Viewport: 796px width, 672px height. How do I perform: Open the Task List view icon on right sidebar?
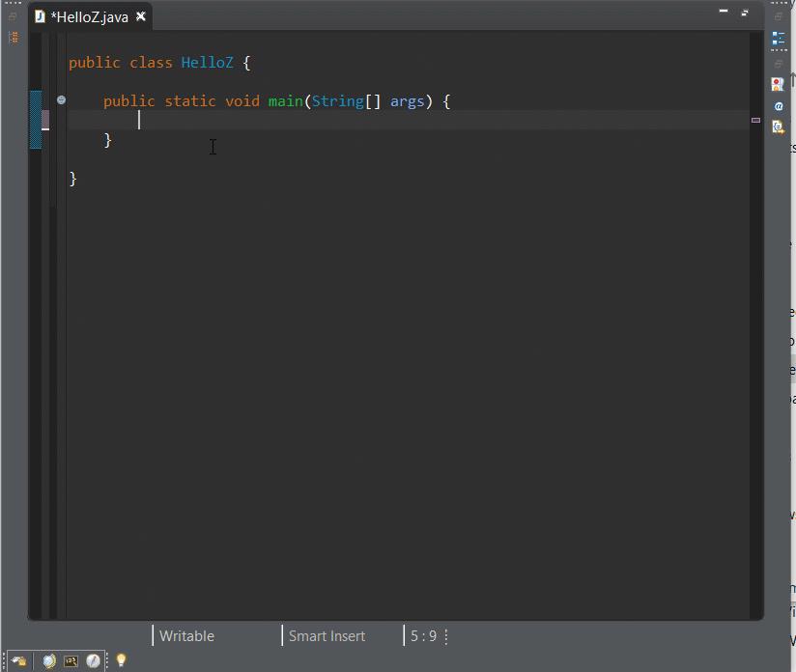[x=779, y=39]
